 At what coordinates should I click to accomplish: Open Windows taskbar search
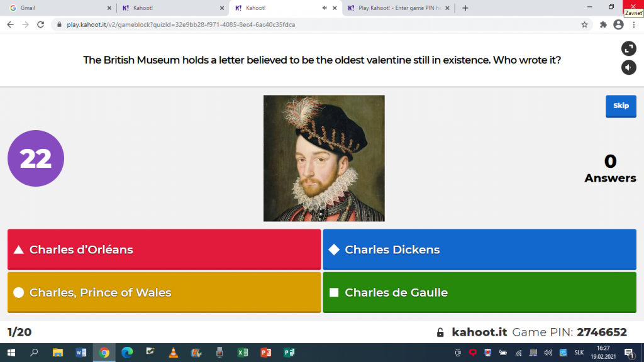point(34,353)
